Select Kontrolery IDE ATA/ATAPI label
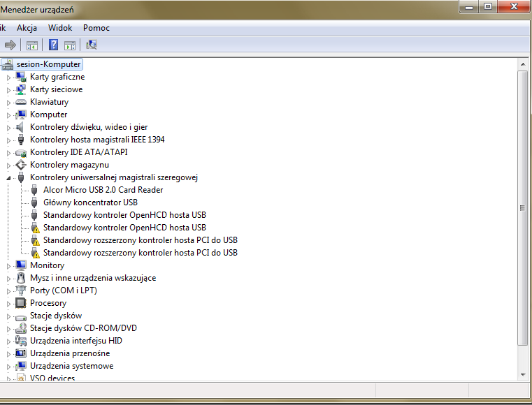 (79, 152)
